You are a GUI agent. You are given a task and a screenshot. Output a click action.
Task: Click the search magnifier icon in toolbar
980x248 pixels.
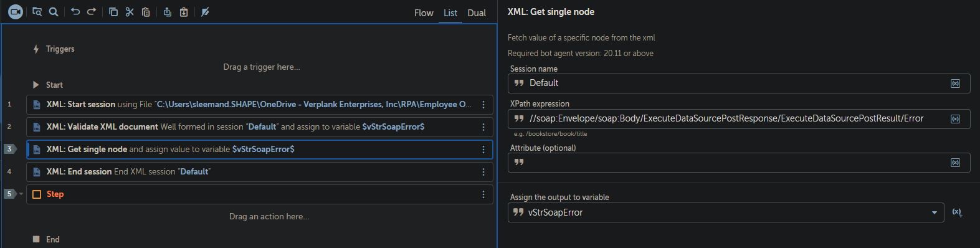[x=54, y=12]
